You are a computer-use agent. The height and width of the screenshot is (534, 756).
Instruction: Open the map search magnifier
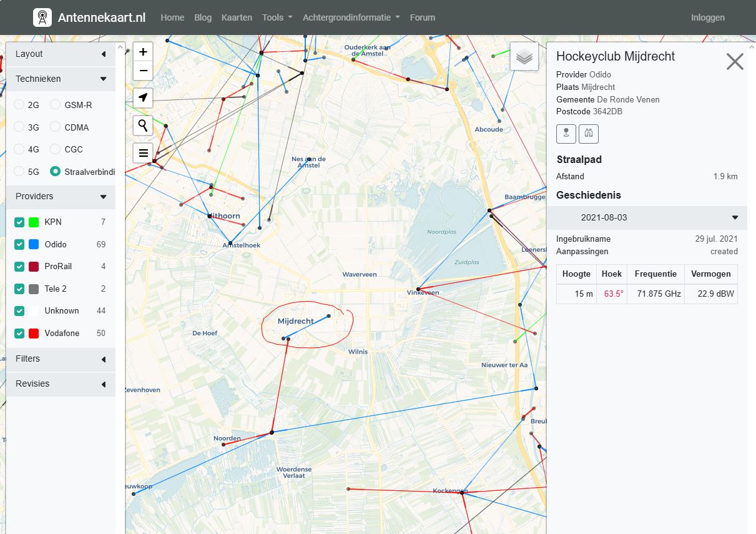(143, 126)
